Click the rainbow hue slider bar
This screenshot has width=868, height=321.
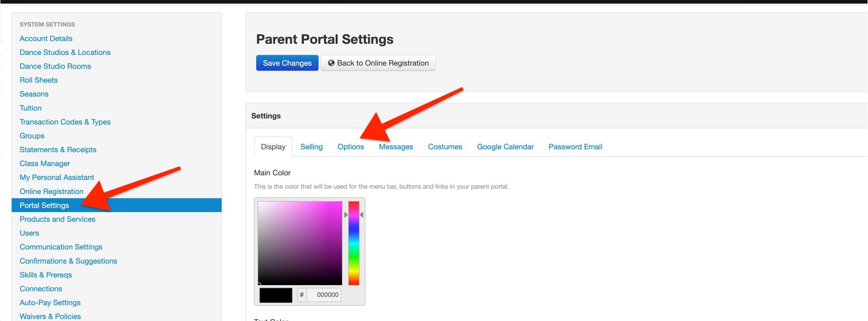coord(354,243)
